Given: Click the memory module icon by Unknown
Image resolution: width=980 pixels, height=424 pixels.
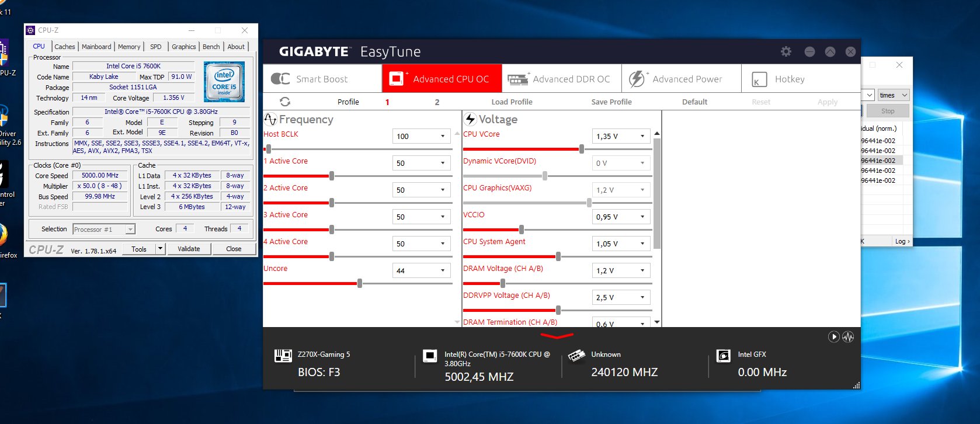Looking at the screenshot, I should pos(576,356).
